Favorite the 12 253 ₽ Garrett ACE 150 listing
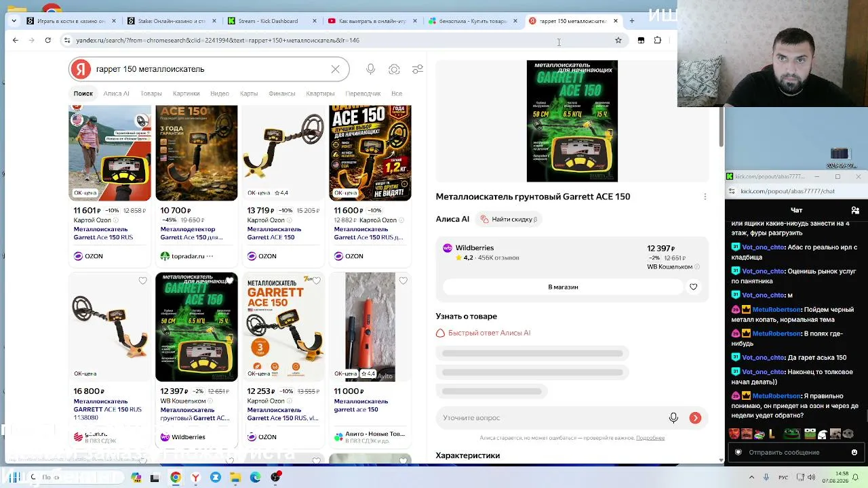Image resolution: width=868 pixels, height=488 pixels. pos(316,281)
